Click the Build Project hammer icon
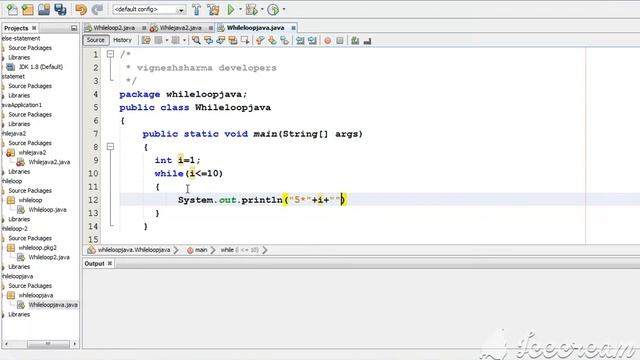The height and width of the screenshot is (360, 640). point(196,9)
